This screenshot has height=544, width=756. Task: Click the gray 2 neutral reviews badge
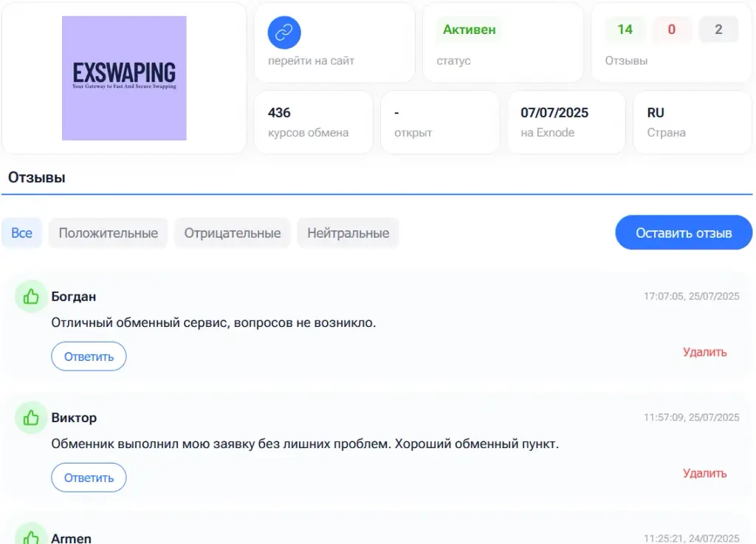point(718,30)
